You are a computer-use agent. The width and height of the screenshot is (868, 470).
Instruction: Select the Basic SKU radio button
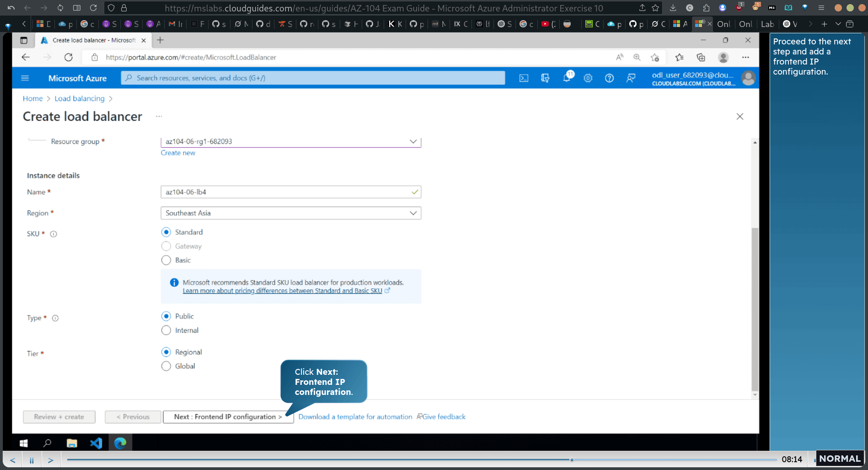pyautogui.click(x=166, y=260)
